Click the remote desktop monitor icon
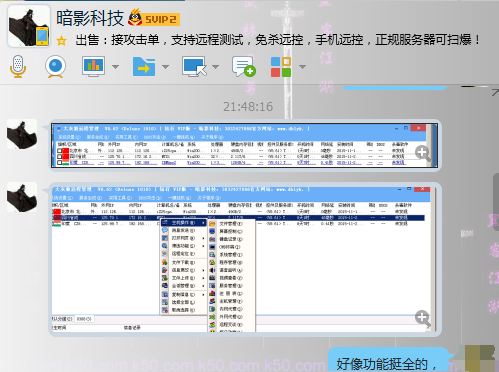This screenshot has height=372, width=499. coord(194,66)
